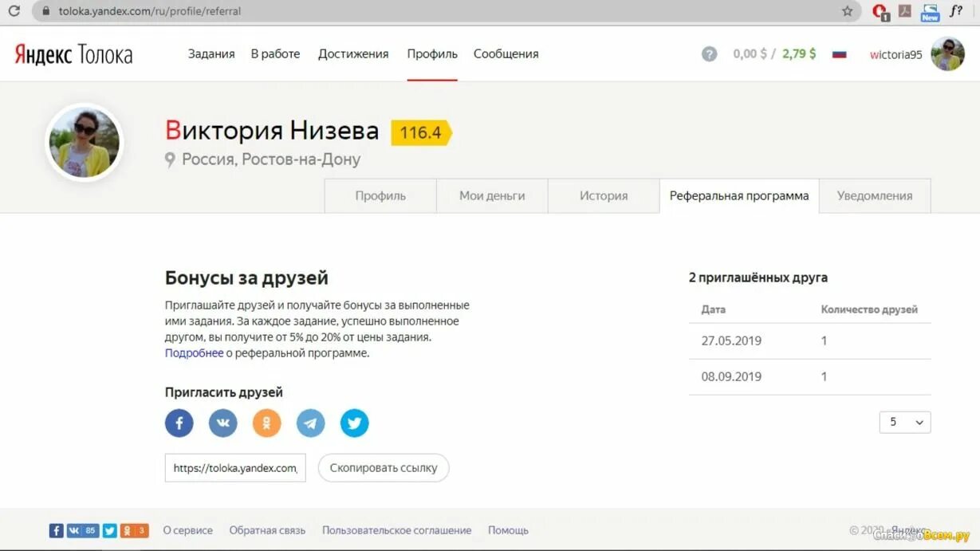Click the Виктория Низева name heading
This screenshot has height=551, width=980.
tap(272, 131)
